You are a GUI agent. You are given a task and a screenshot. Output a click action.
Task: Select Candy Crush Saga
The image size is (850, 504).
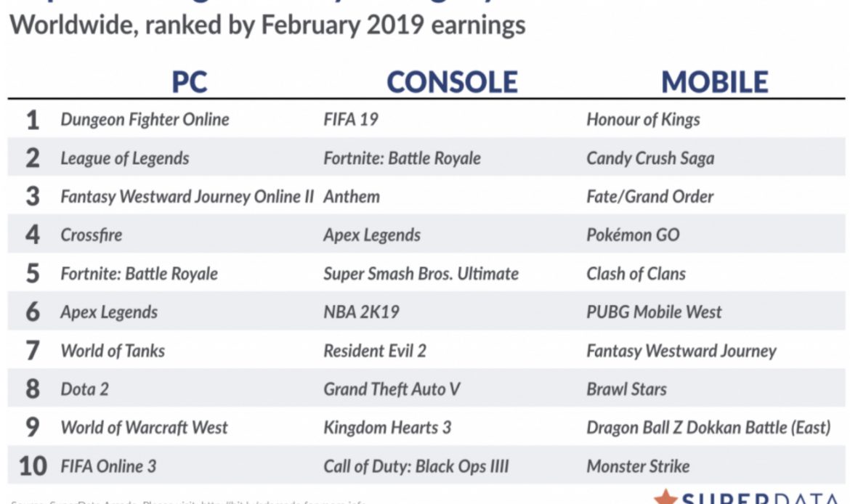[x=650, y=158]
